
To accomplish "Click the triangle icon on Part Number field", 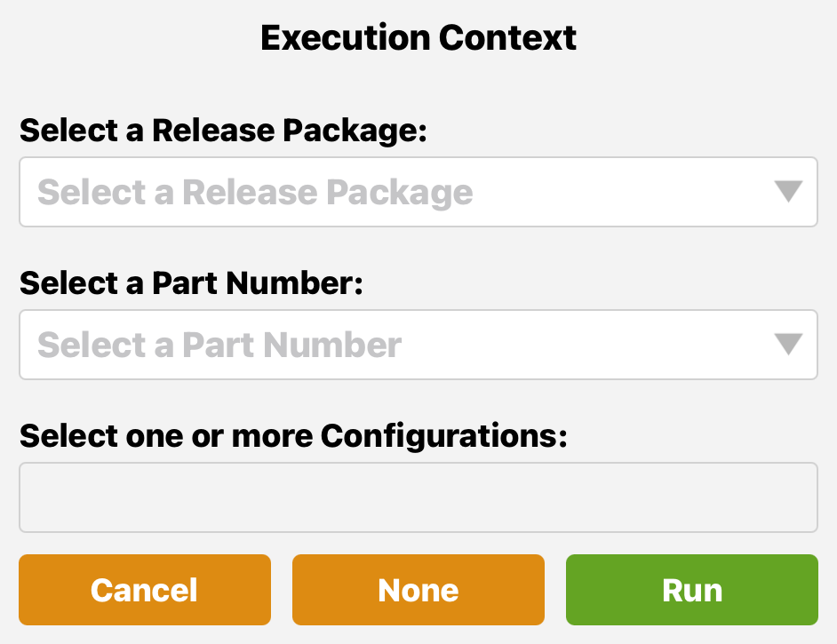I will point(787,345).
